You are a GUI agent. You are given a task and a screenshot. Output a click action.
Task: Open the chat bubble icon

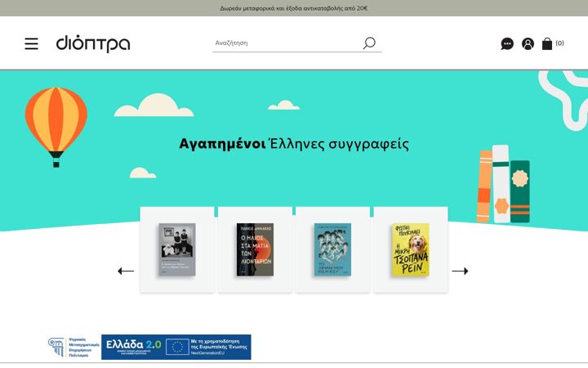[x=507, y=44]
